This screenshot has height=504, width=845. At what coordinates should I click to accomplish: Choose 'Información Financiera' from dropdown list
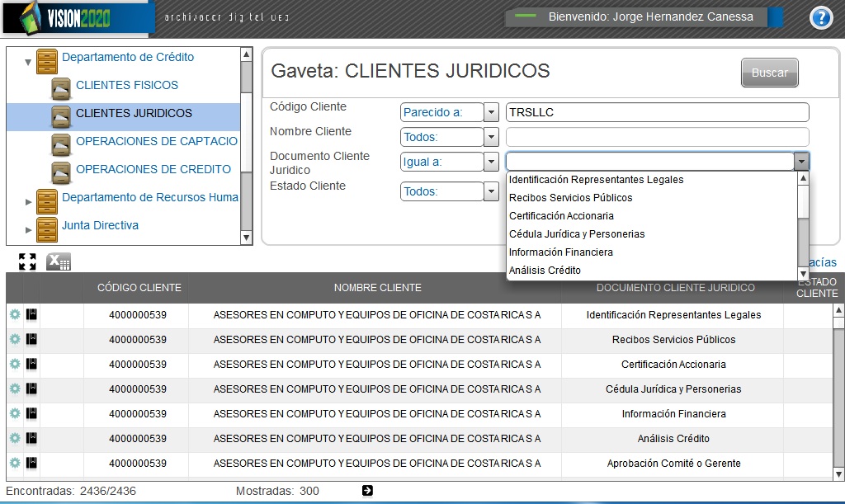(x=652, y=252)
